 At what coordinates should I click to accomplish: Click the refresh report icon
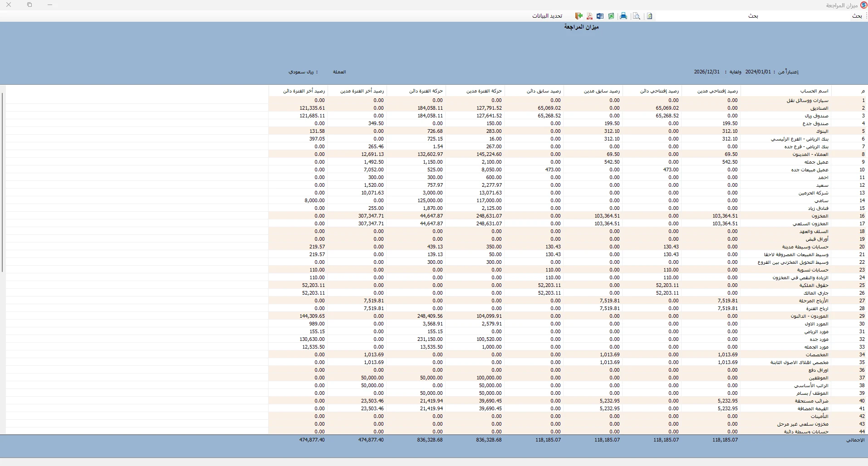[650, 16]
